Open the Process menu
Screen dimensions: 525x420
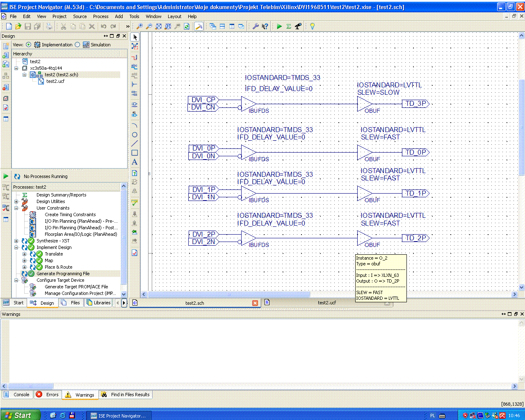[100, 16]
